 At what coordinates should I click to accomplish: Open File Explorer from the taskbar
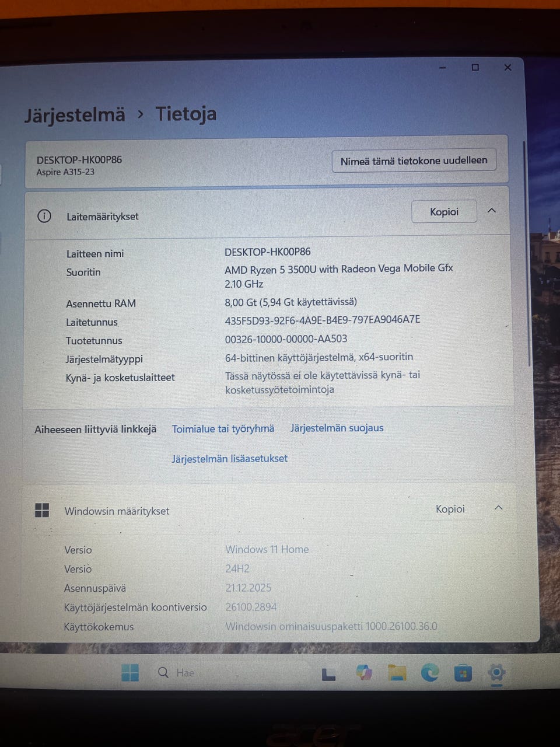(397, 673)
